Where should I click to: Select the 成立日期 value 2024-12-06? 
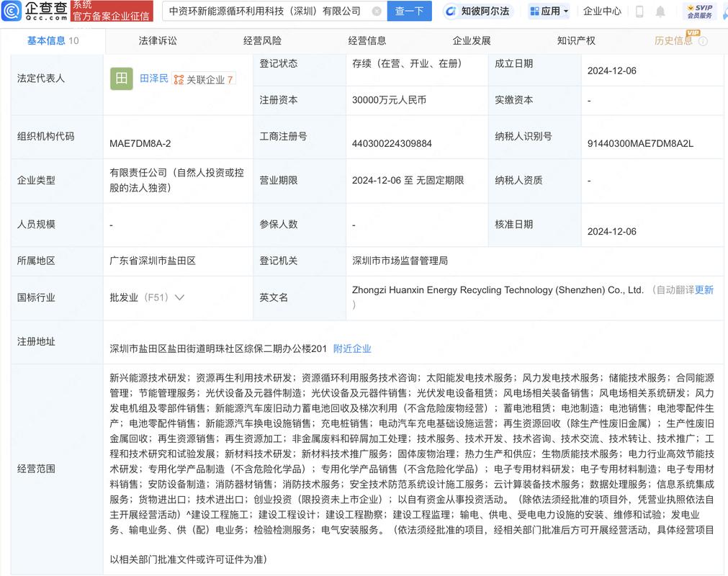pyautogui.click(x=612, y=71)
